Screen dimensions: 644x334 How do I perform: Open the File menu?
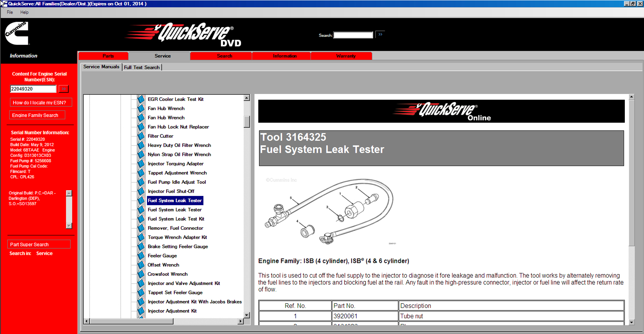click(x=10, y=12)
